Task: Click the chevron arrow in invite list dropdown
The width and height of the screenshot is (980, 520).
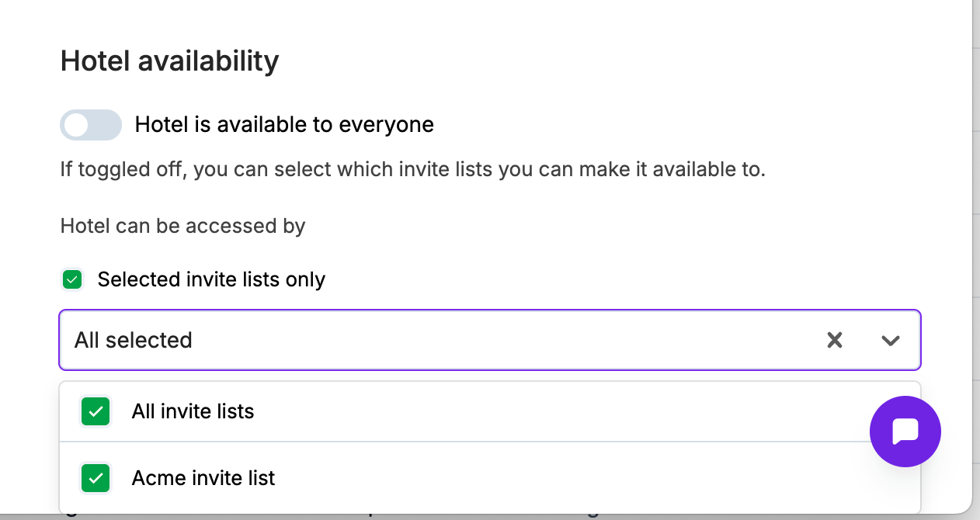Action: point(890,340)
